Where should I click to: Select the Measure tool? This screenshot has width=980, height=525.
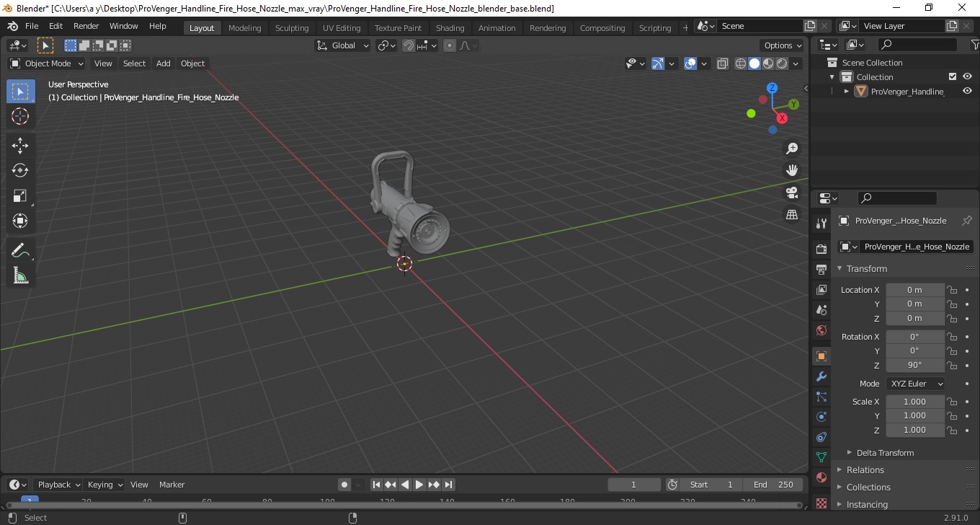(20, 275)
